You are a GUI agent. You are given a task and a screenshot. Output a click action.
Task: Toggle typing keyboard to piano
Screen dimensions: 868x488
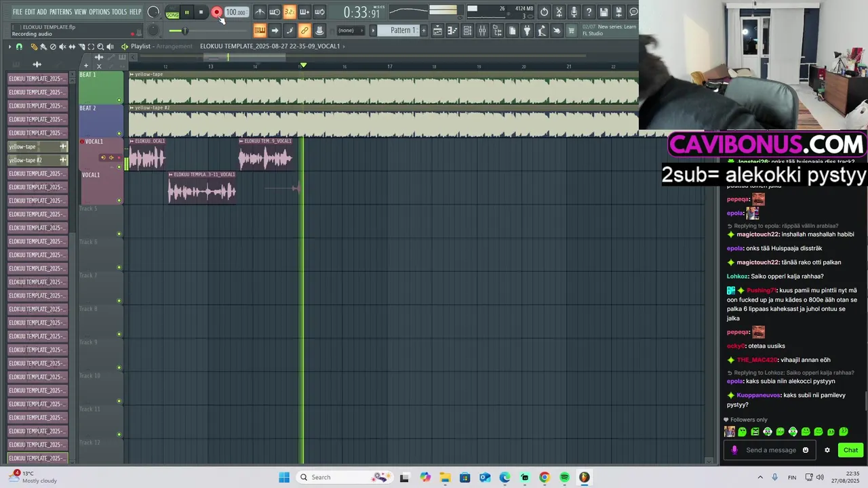click(260, 30)
